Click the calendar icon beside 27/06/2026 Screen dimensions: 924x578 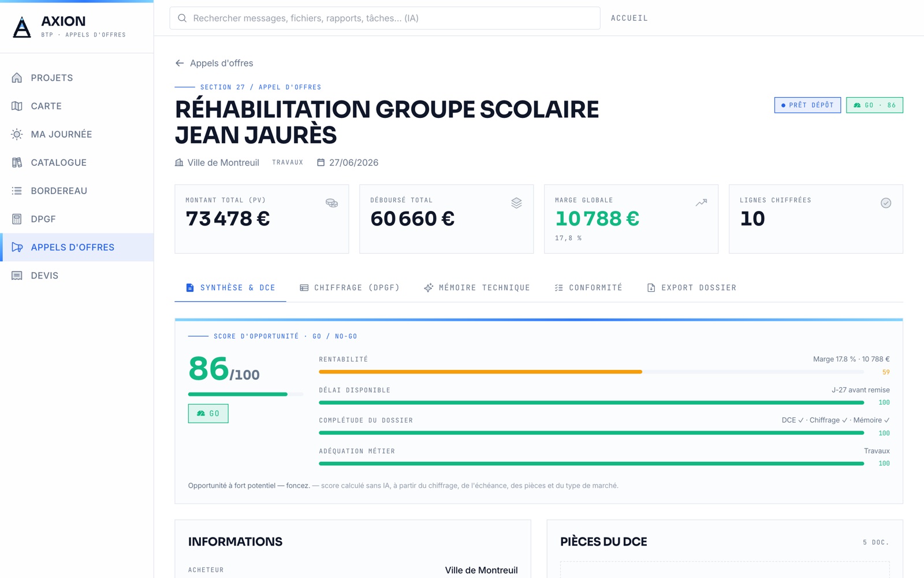pyautogui.click(x=321, y=162)
